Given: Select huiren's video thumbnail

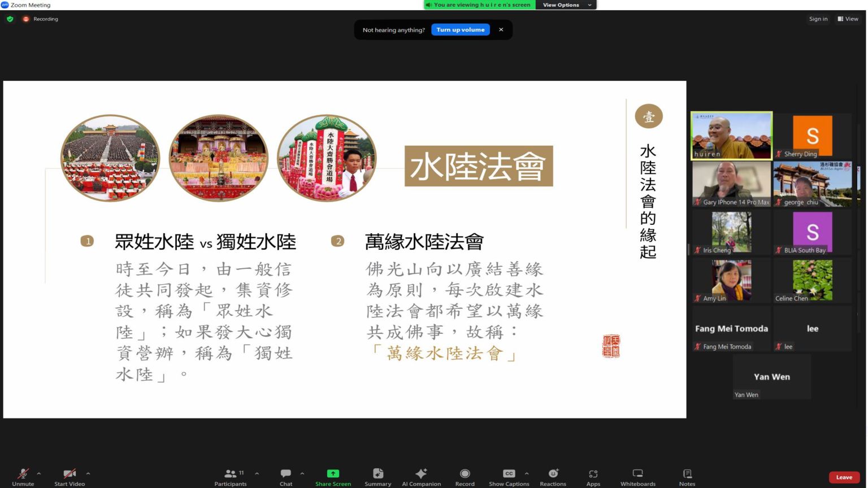Looking at the screenshot, I should (731, 134).
